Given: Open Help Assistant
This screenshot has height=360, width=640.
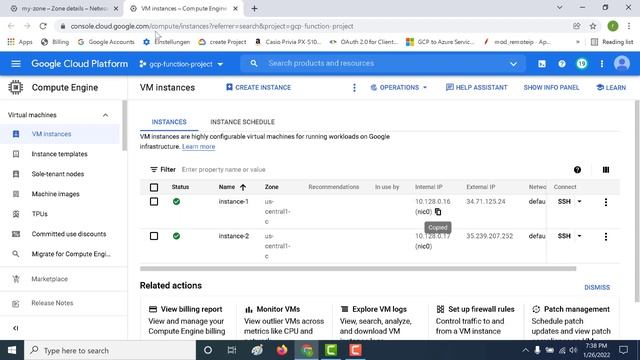Looking at the screenshot, I should [476, 88].
